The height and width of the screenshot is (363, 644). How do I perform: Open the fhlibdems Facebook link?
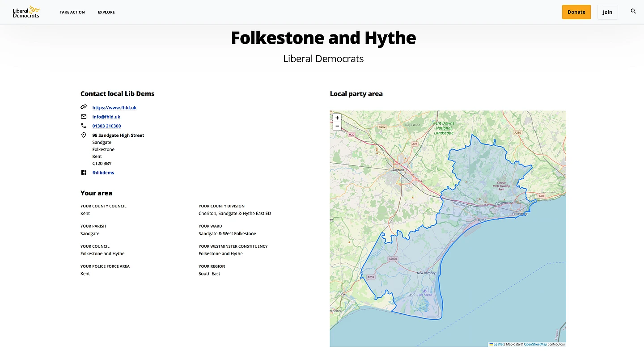point(103,172)
